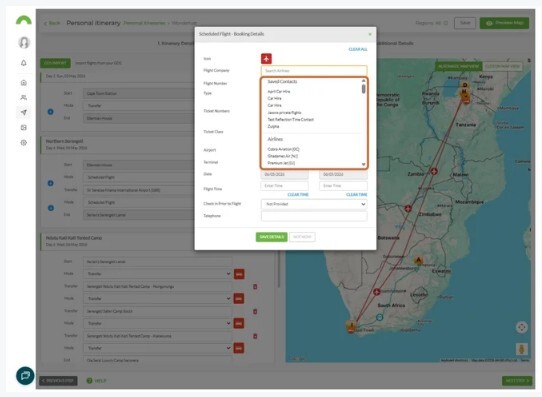Click the airline list scroll-down arrow
Screen dimensions: 542x397
(x=364, y=164)
